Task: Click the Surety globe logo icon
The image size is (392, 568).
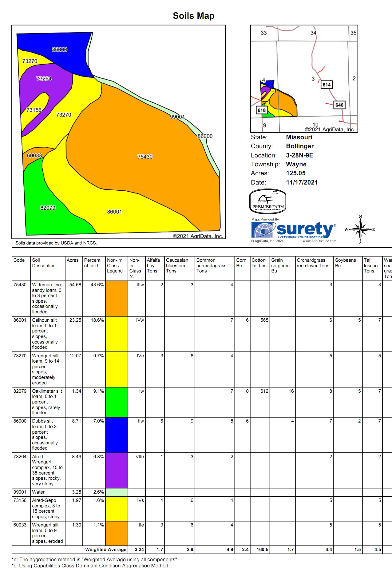Action: coord(262,230)
